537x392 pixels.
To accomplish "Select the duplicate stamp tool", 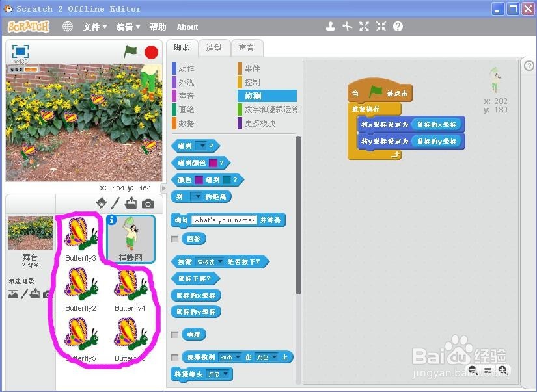I will point(331,27).
